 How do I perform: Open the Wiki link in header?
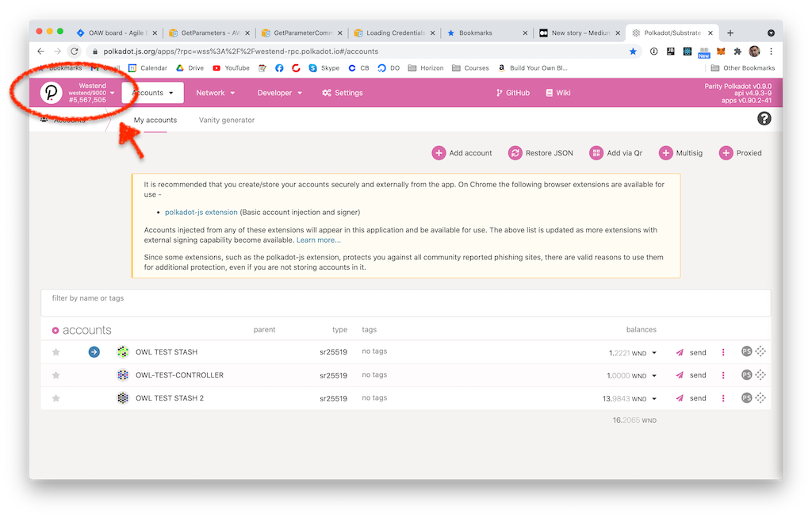[x=558, y=93]
